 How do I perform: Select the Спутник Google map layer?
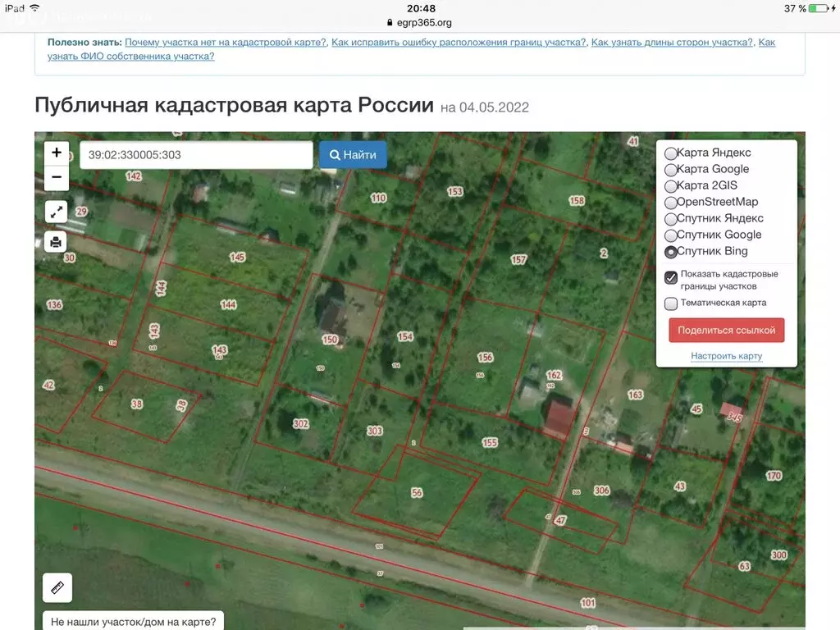coord(671,235)
